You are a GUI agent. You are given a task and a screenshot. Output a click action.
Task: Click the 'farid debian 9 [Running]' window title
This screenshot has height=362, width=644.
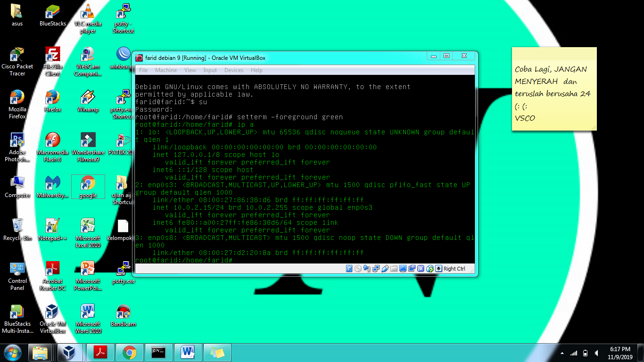point(205,58)
